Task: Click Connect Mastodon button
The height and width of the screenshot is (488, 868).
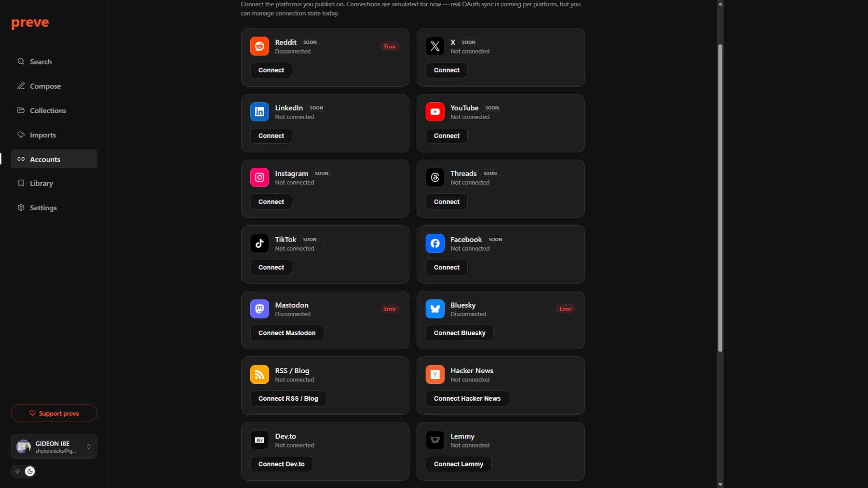Action: click(287, 333)
